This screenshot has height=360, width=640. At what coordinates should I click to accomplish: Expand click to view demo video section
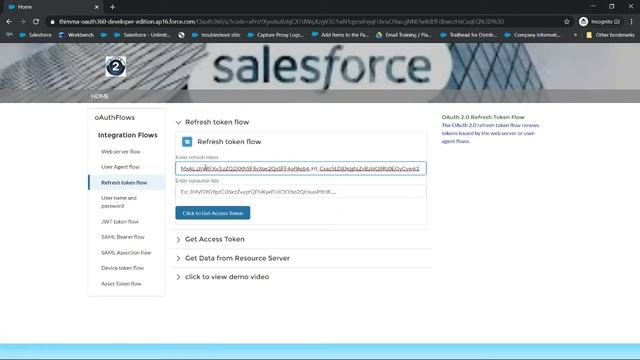coord(178,277)
